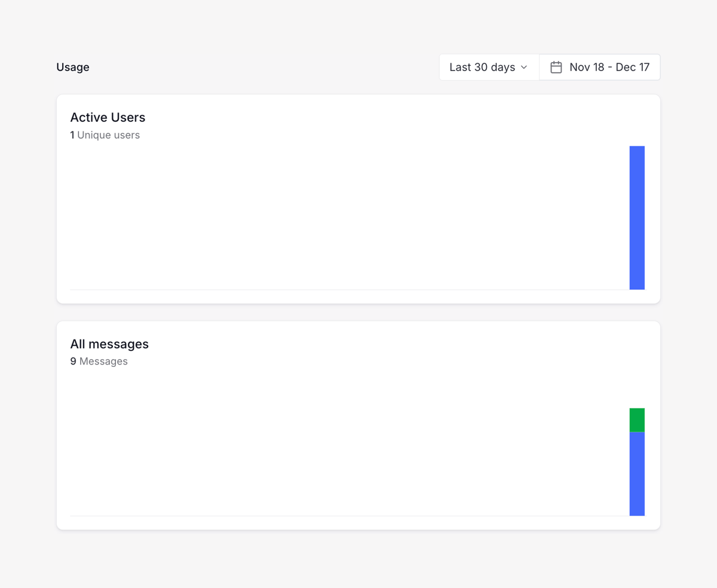Screen dimensions: 717x588
Task: Click the Active Users card title
Action: pos(108,117)
